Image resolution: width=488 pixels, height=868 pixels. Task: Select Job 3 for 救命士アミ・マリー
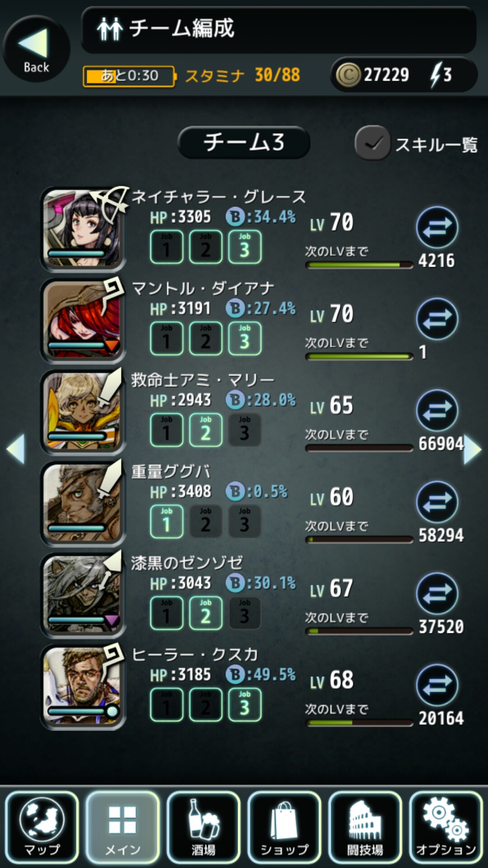coord(244,430)
